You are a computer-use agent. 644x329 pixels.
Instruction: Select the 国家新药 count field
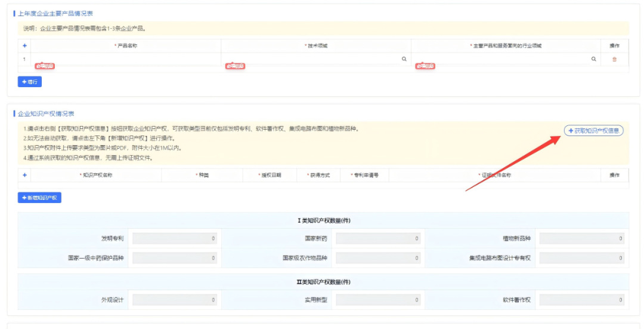point(377,239)
